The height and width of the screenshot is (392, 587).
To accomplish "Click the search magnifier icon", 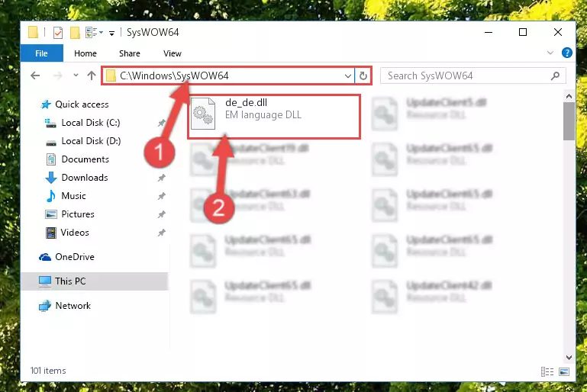I will tap(555, 76).
